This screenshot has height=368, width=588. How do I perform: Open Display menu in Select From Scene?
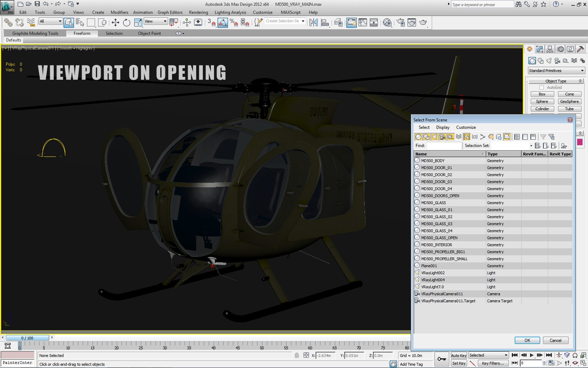pyautogui.click(x=443, y=127)
